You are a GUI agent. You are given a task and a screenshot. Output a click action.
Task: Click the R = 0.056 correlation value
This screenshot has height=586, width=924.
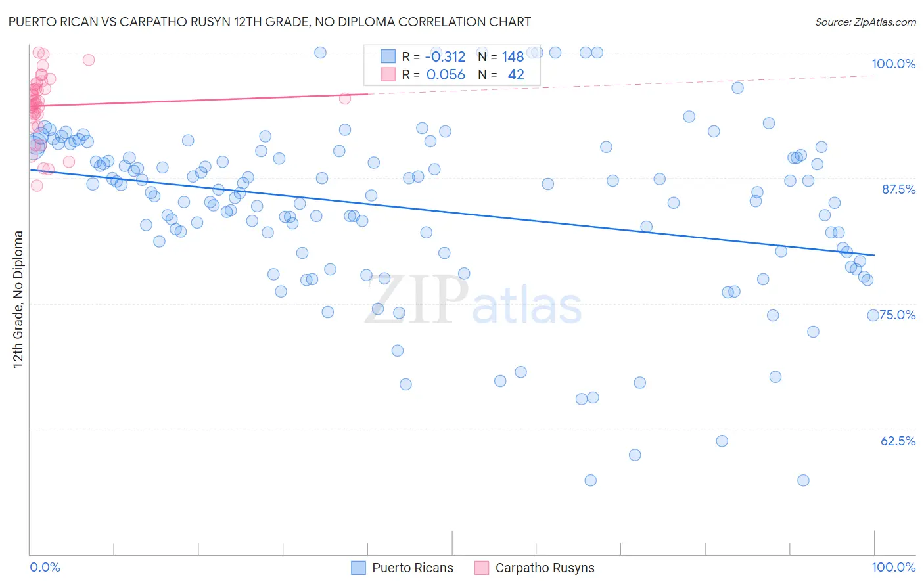click(434, 74)
